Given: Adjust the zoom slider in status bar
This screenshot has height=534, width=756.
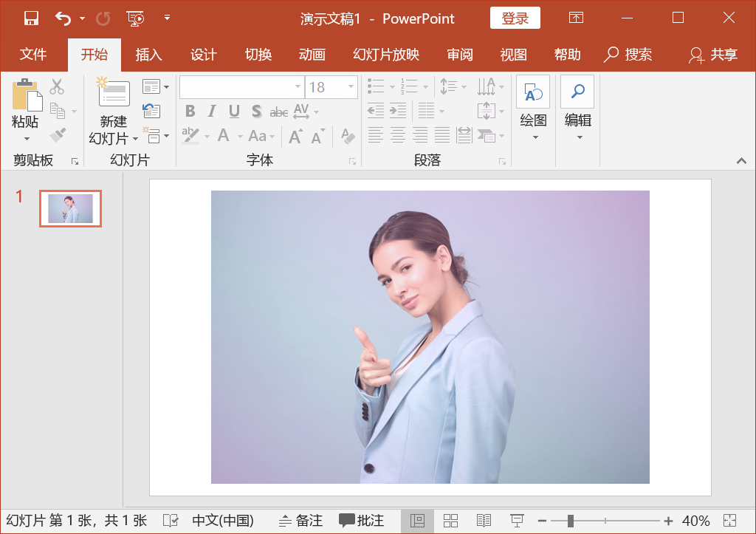Looking at the screenshot, I should (571, 521).
